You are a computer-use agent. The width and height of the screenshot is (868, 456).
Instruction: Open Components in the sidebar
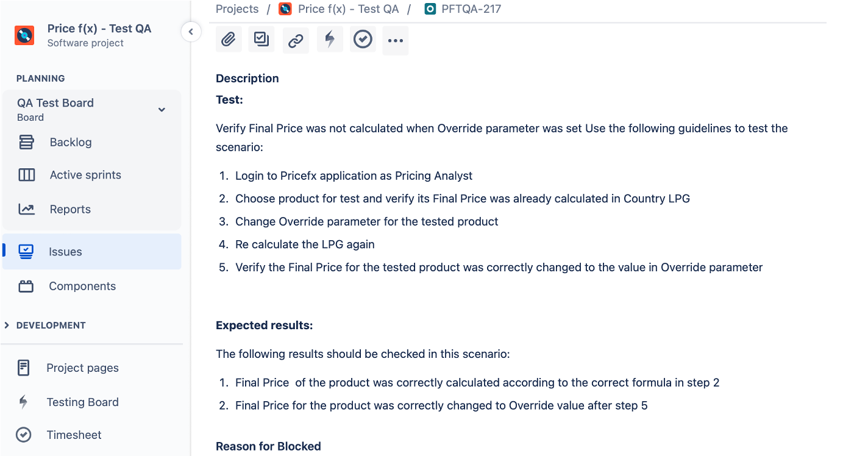pos(82,287)
